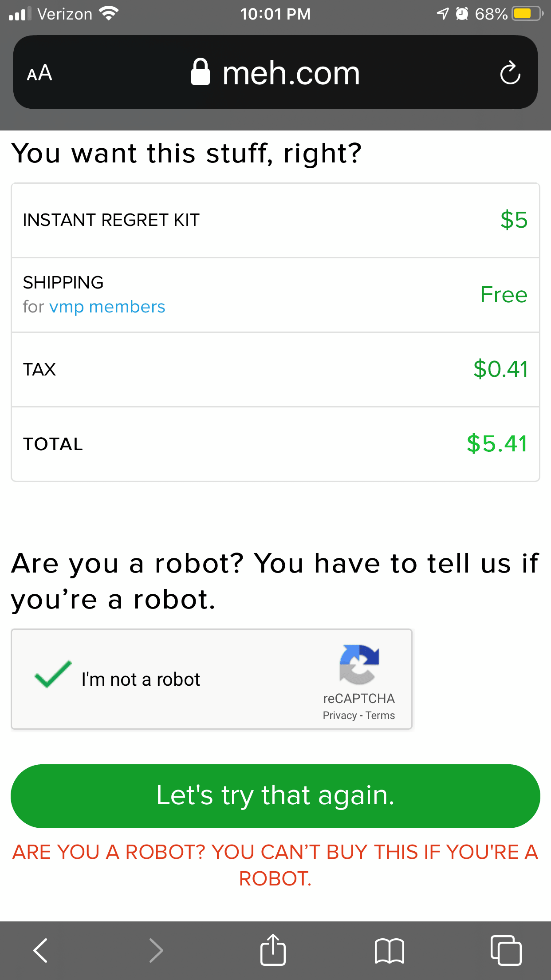
Task: Open the AA reader text size menu
Action: [x=39, y=73]
